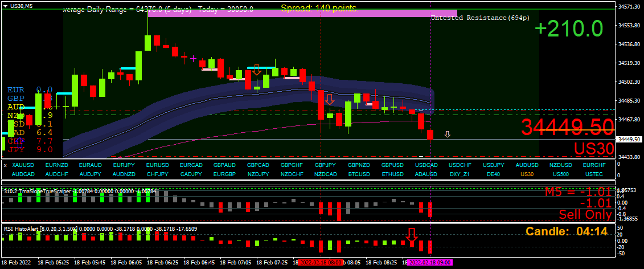
Task: Open the USDJPY chart
Action: coord(494,165)
